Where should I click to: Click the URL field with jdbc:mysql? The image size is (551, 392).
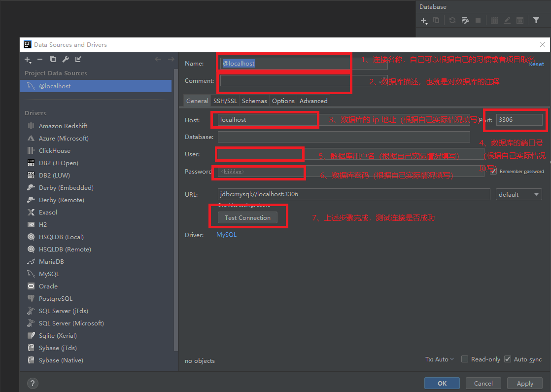pos(354,194)
